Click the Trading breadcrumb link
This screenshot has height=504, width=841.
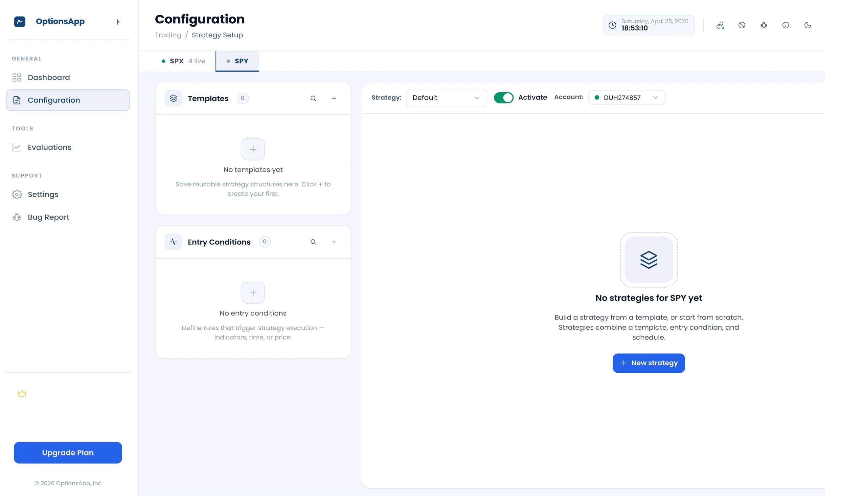coord(168,35)
